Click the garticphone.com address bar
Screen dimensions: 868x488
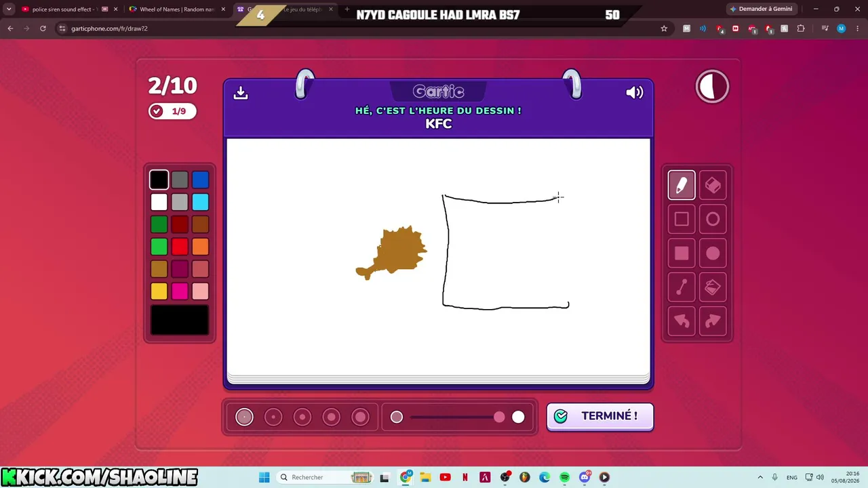coord(358,28)
